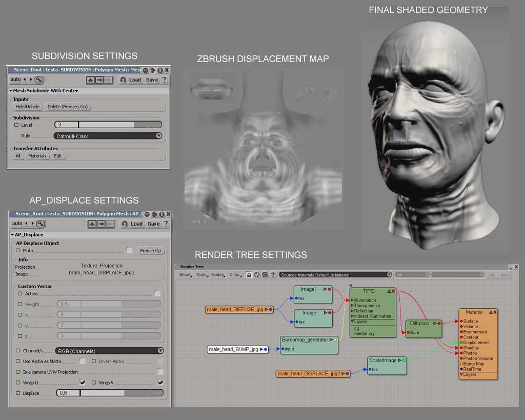Click Load in the Mesh Subdivide panel

[x=135, y=79]
